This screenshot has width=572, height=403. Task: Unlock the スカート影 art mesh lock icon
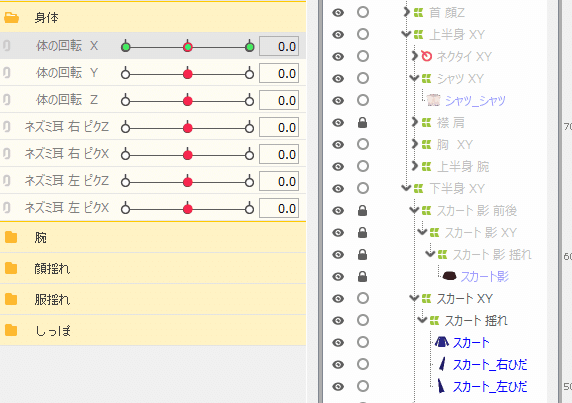tap(362, 276)
